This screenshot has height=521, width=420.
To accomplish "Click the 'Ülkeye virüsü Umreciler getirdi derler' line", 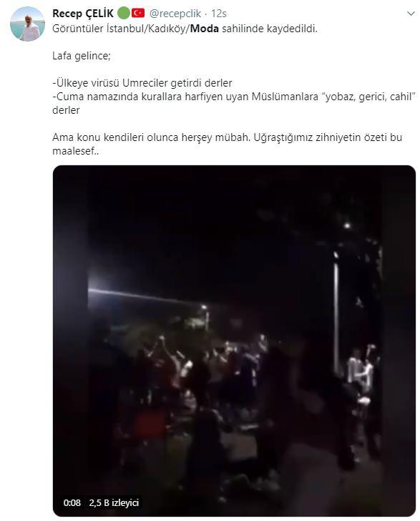I will [x=142, y=83].
